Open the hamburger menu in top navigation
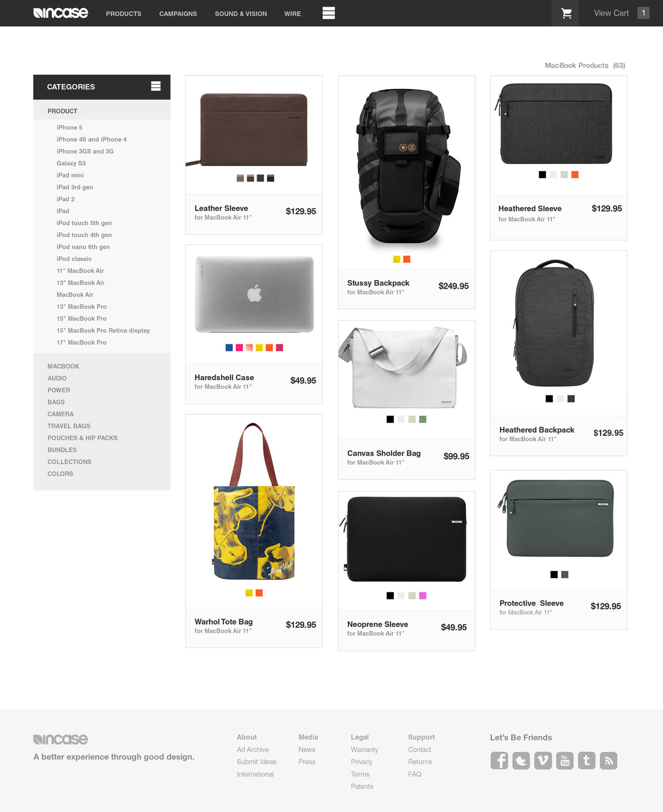 328,13
